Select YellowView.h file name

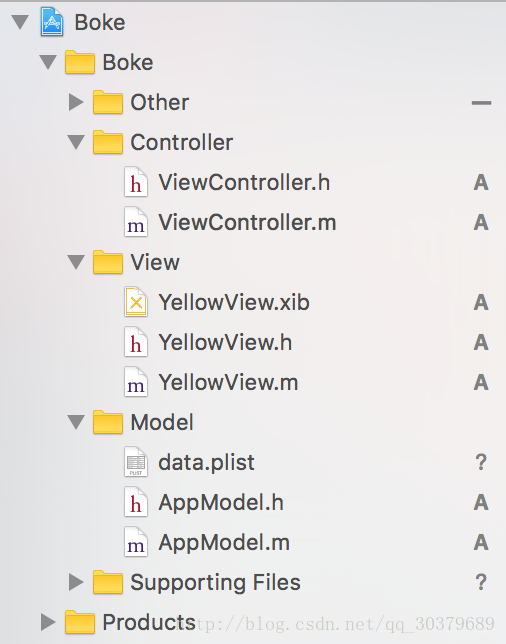point(225,342)
